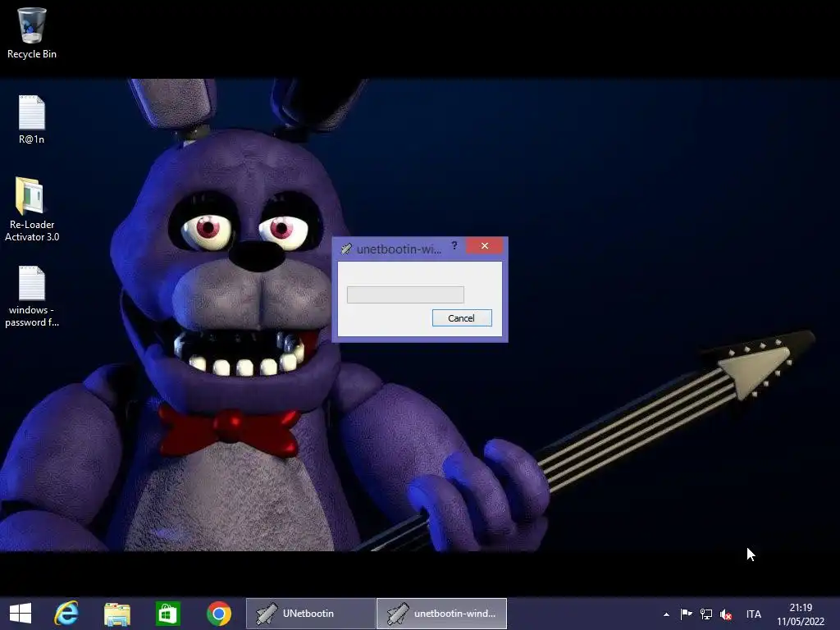This screenshot has width=840, height=630.
Task: Switch to UNetbootin taskbar window
Action: pos(311,614)
